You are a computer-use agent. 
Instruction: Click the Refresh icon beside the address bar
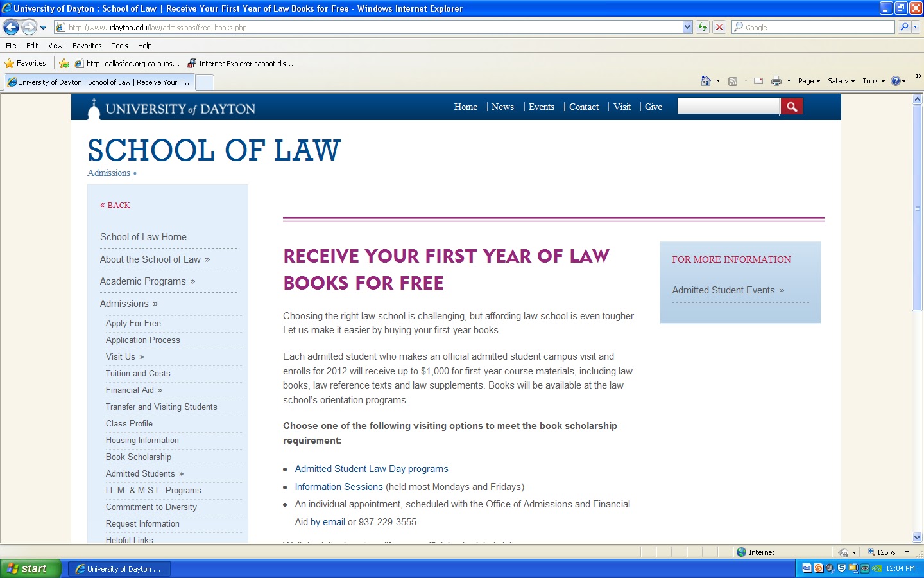point(703,27)
